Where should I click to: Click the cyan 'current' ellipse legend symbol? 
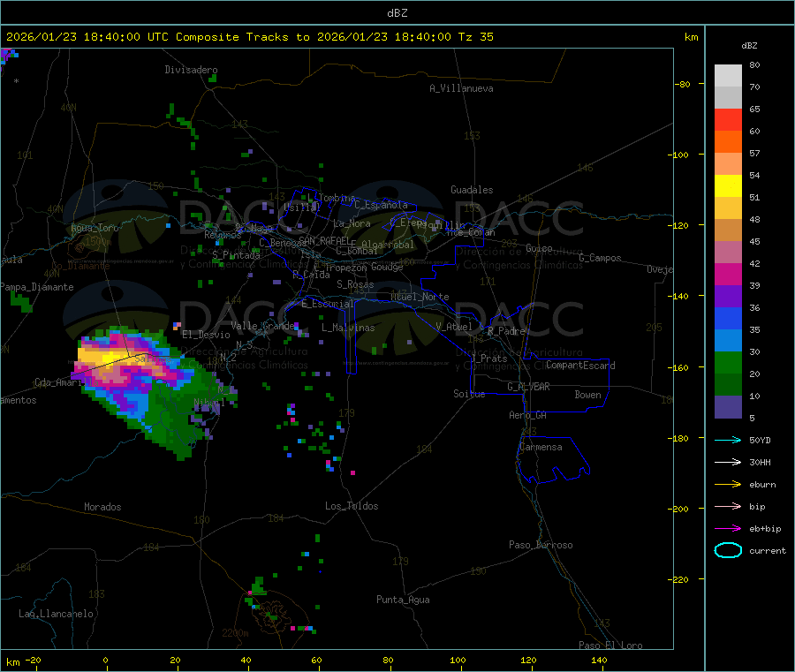(x=728, y=550)
